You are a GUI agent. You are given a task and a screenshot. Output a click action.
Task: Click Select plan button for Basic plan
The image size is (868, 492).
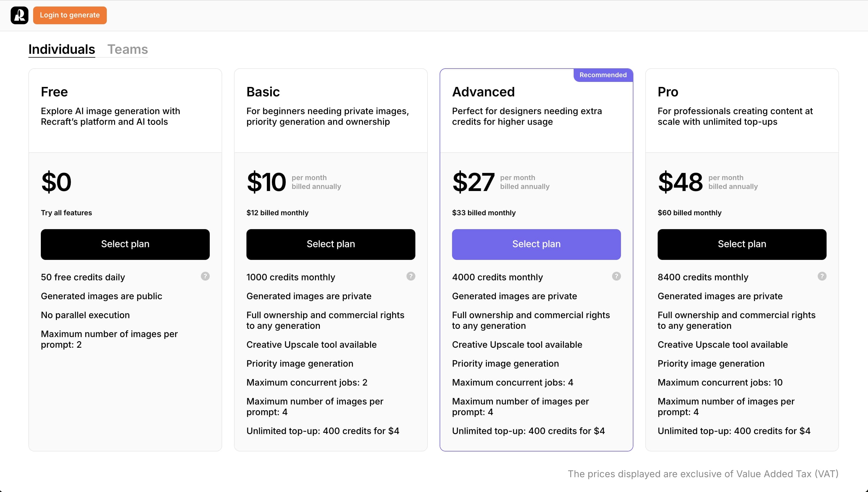coord(331,244)
